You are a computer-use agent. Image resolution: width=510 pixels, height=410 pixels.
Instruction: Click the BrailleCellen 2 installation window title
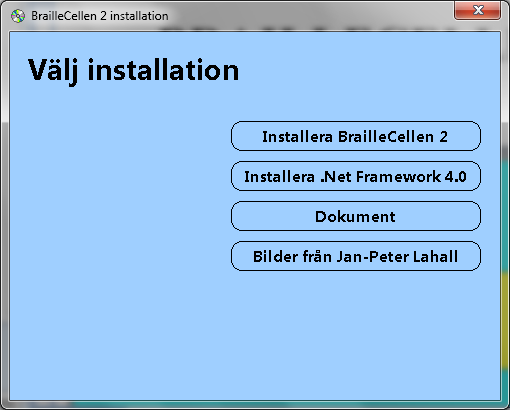[x=100, y=16]
